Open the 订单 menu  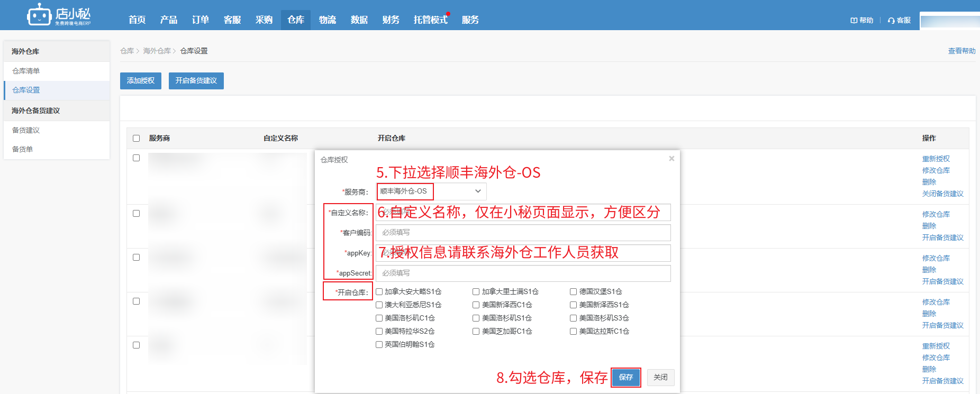[201, 20]
